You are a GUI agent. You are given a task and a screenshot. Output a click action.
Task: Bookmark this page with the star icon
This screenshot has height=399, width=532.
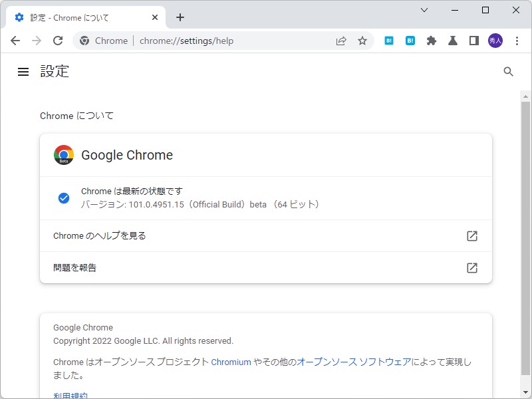tap(362, 41)
